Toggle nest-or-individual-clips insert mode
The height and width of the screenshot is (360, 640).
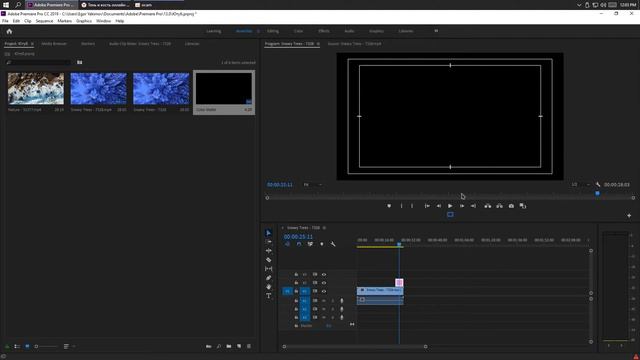point(287,244)
